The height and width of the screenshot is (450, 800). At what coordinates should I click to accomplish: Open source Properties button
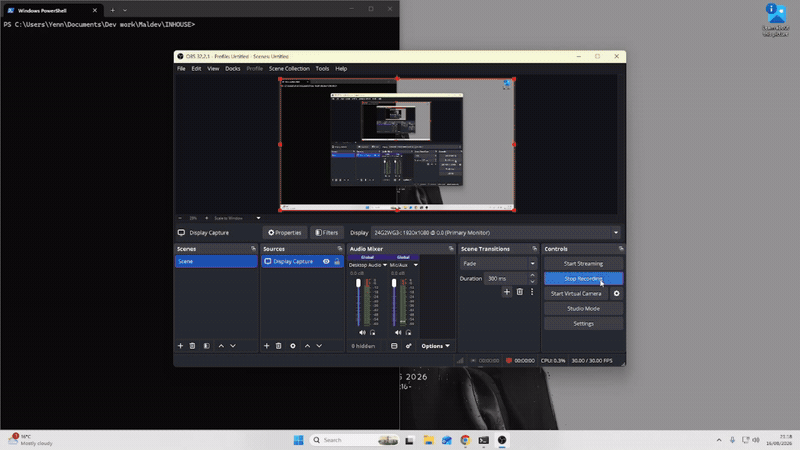pyautogui.click(x=285, y=233)
